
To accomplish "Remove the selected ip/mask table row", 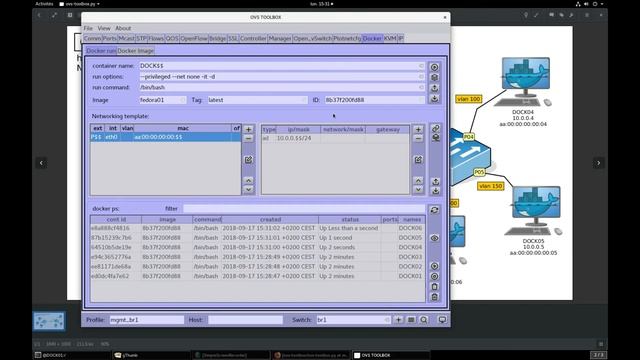I will point(418,139).
